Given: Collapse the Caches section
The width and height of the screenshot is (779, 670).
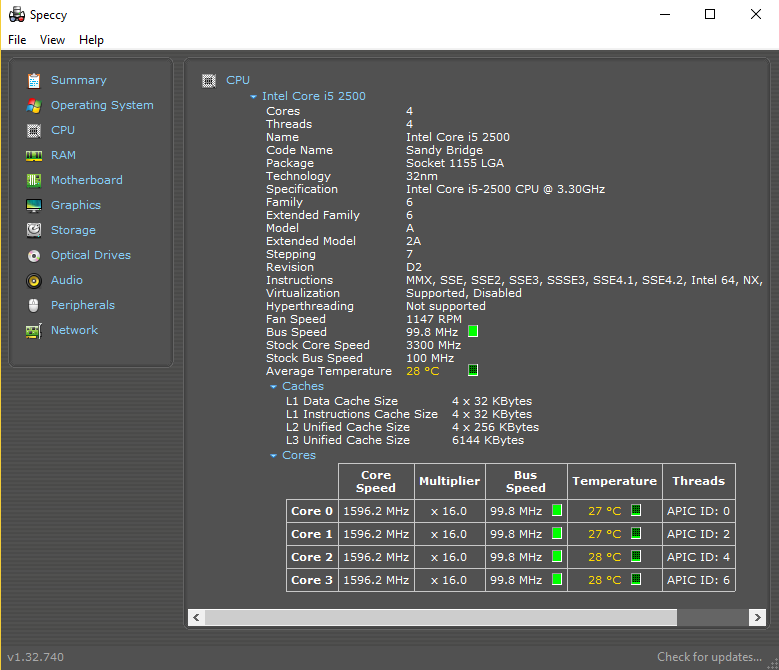Looking at the screenshot, I should [x=274, y=386].
